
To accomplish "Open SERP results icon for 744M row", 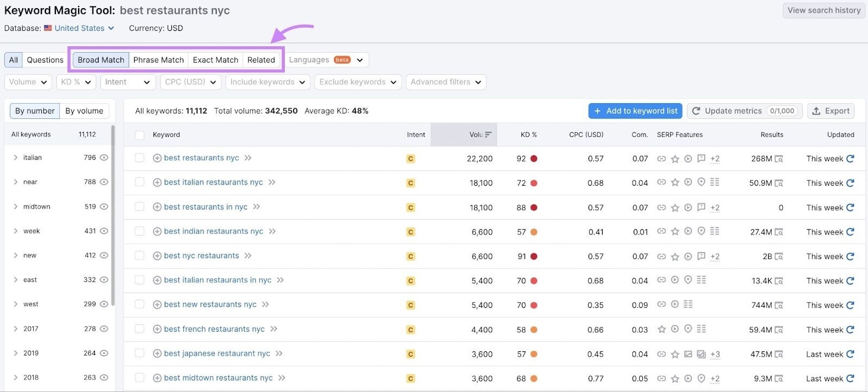I will [779, 305].
